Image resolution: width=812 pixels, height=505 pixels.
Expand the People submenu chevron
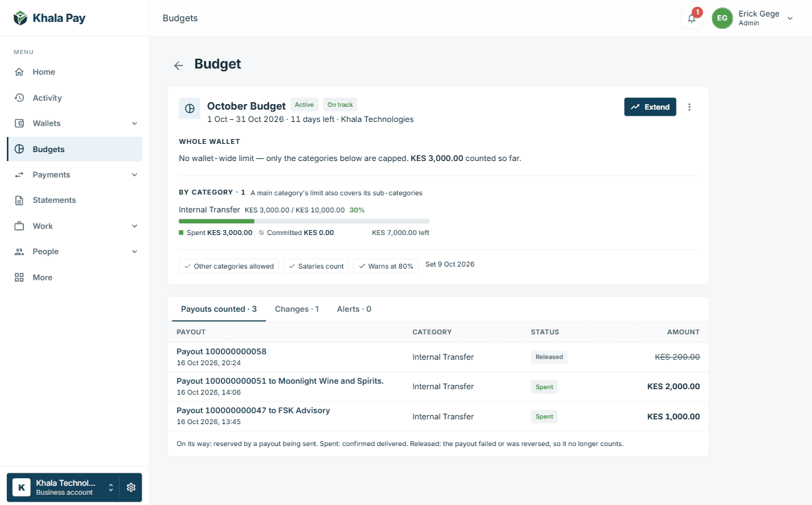pyautogui.click(x=135, y=251)
